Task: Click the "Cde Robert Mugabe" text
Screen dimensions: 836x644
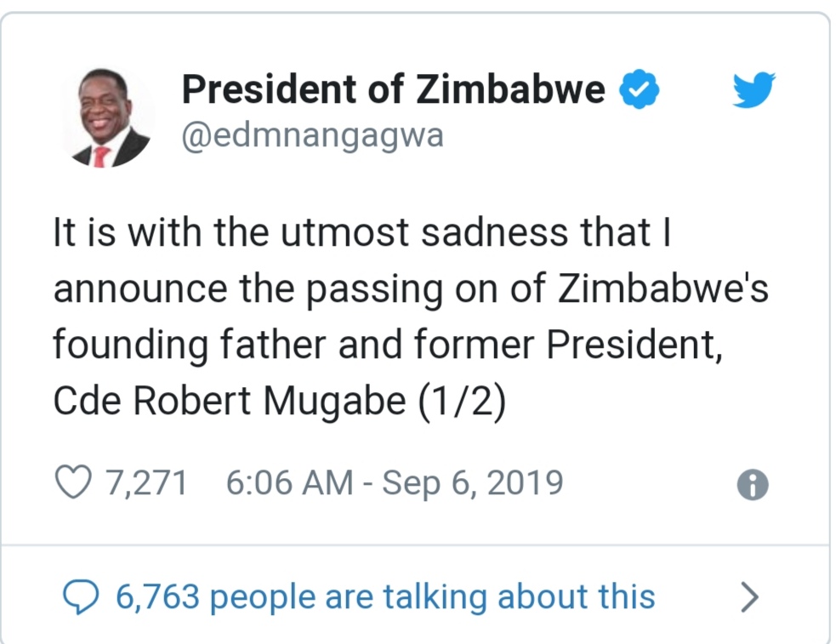Action: (x=230, y=401)
